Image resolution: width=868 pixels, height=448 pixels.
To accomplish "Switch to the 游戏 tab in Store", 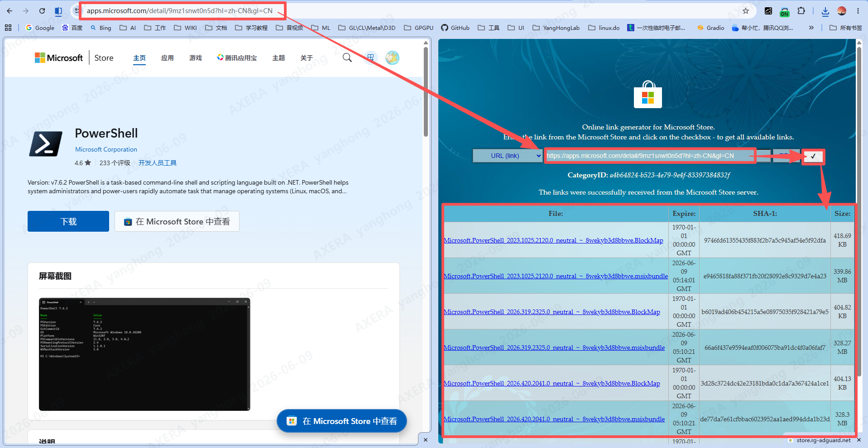I will (196, 58).
